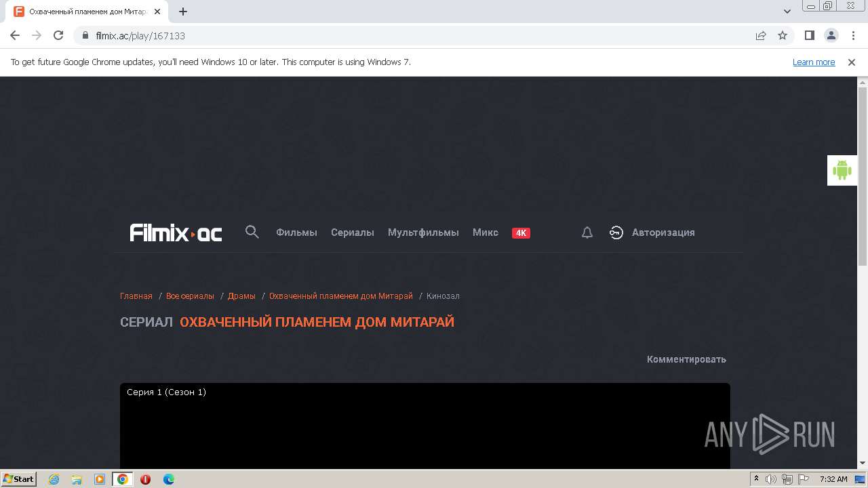View site info via the lock icon

click(x=85, y=35)
